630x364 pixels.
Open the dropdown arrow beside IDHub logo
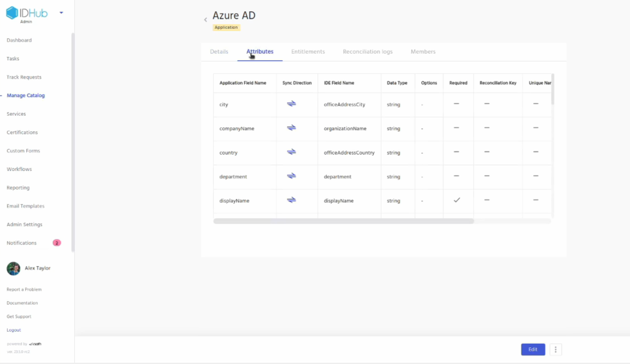pos(61,13)
